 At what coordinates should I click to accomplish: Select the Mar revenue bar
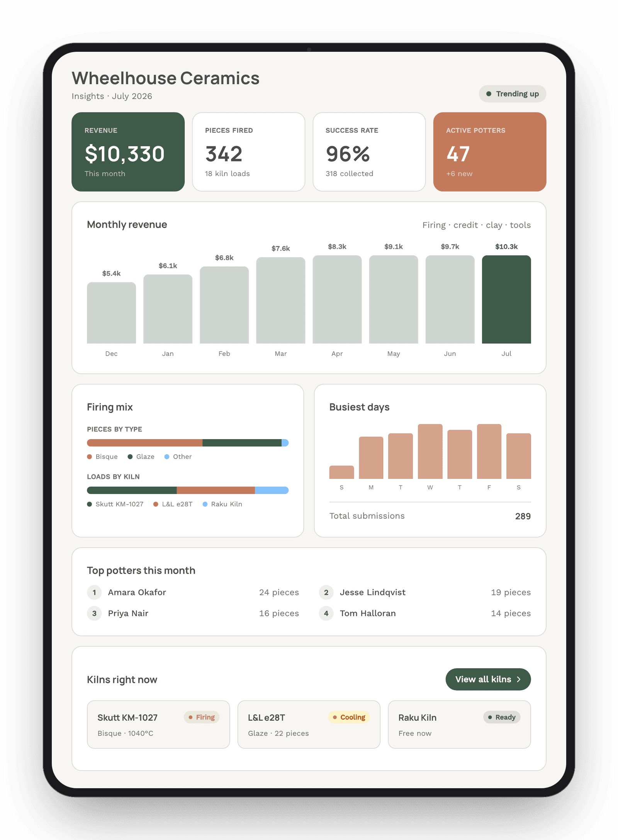pos(280,300)
